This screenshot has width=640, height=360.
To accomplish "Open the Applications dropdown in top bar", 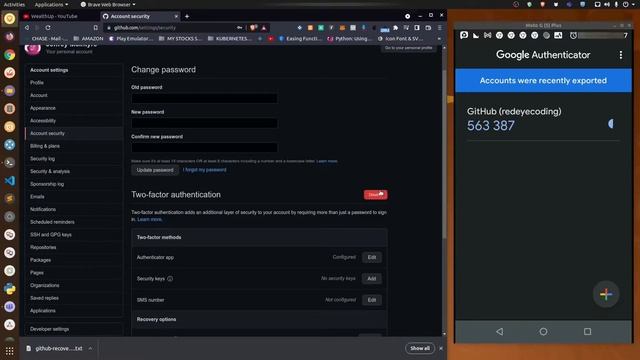I will click(51, 4).
